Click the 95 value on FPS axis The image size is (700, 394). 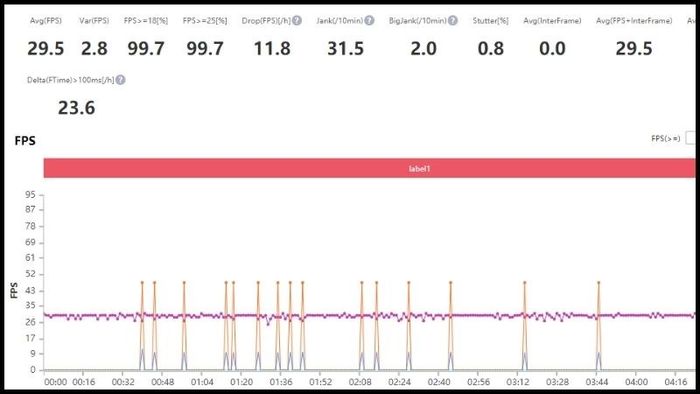coord(30,195)
